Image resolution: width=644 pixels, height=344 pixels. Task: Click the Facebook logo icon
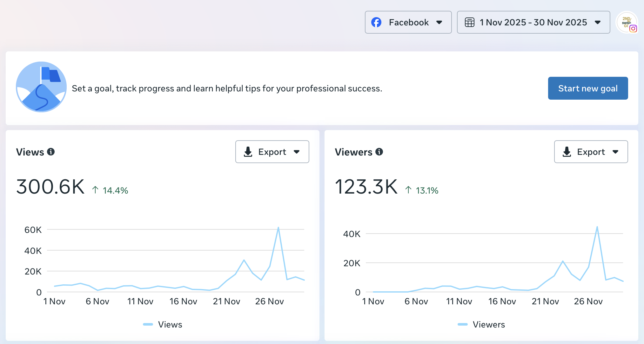[376, 22]
